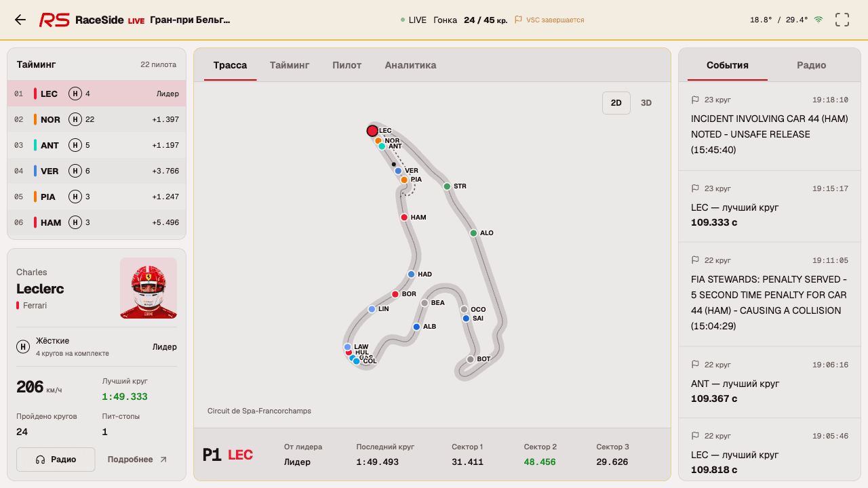The image size is (868, 488).
Task: Select SAI marker on track map
Action: [x=466, y=319]
